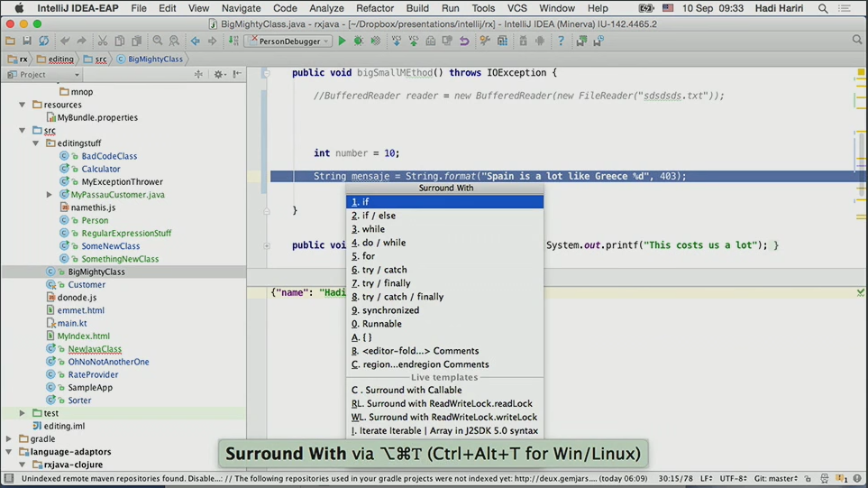Click the Replace toolbar icon
This screenshot has width=868, height=488.
click(174, 41)
